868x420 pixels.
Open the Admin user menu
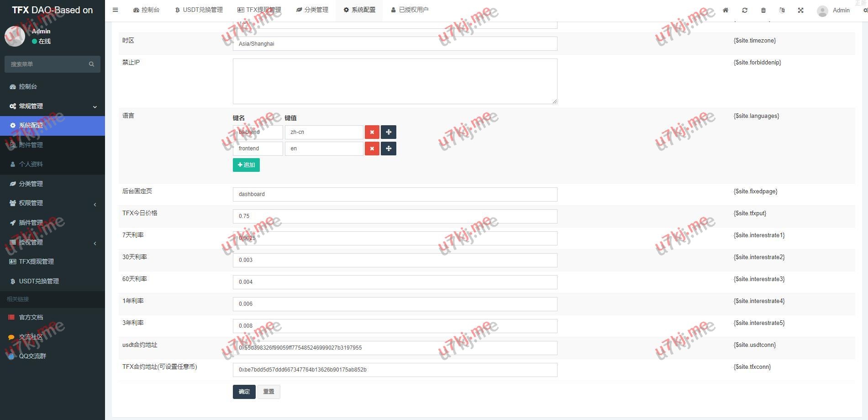click(834, 10)
